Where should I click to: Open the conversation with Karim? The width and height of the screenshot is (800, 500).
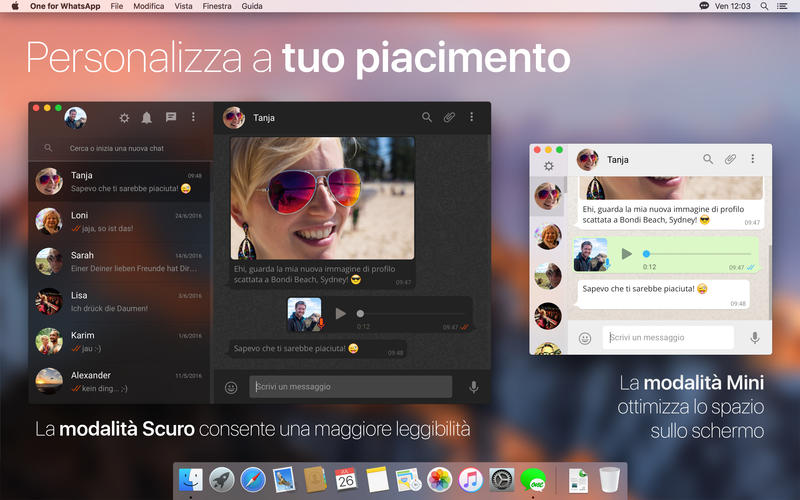[x=119, y=342]
